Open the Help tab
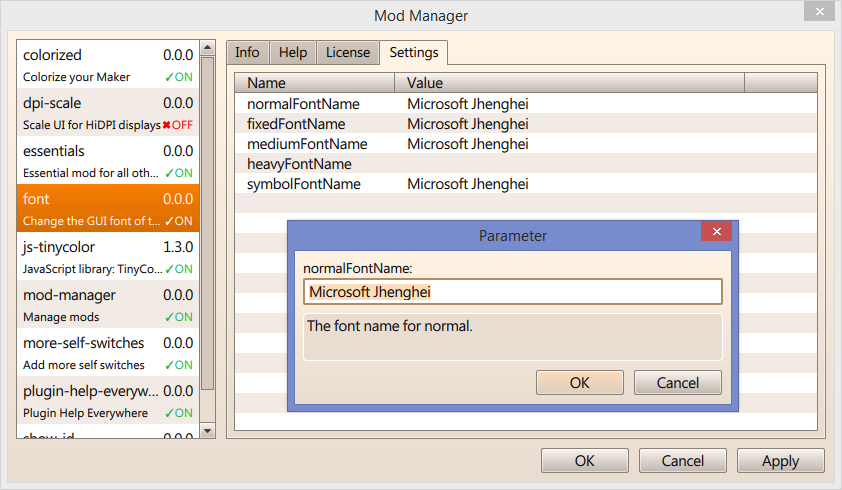Viewport: 842px width, 490px height. 293,53
